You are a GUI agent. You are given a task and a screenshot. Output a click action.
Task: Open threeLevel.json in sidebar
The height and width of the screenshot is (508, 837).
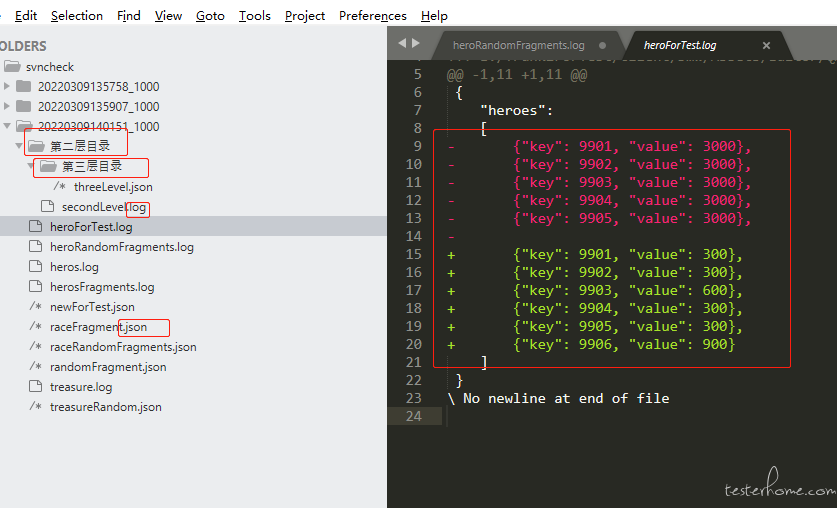pyautogui.click(x=113, y=187)
